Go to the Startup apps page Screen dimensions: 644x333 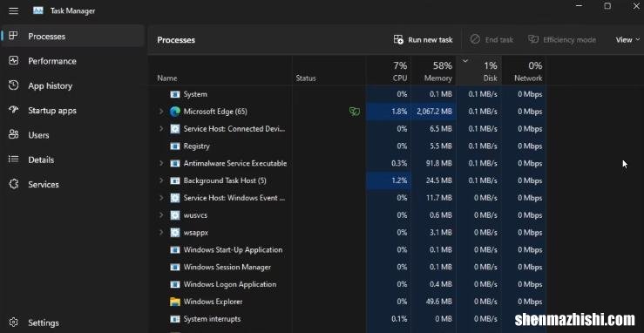[73, 110]
